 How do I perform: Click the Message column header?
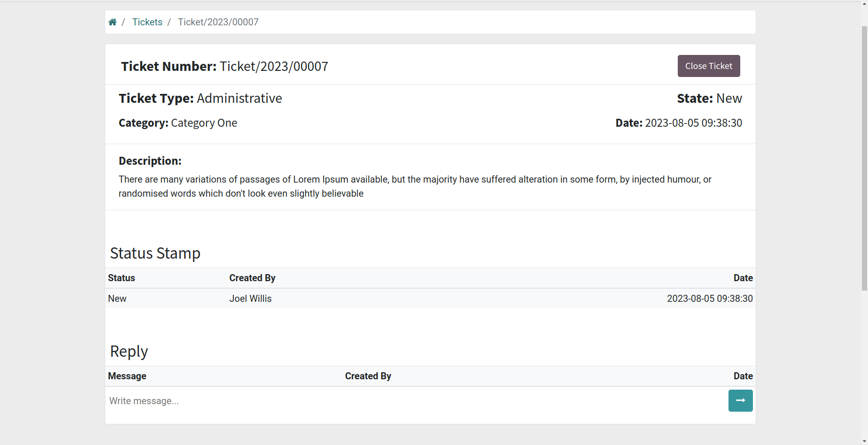tap(127, 376)
